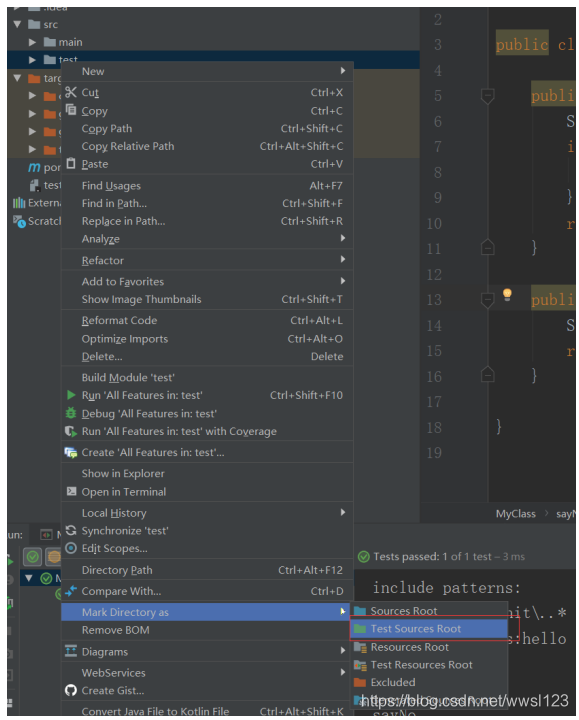This screenshot has height=720, width=579.
Task: Click the External Libraries icon
Action: click(x=19, y=202)
